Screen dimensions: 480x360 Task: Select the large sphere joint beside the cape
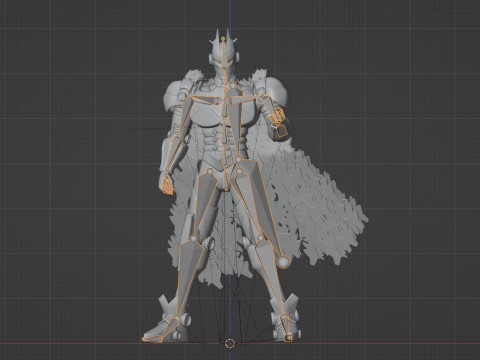click(284, 261)
